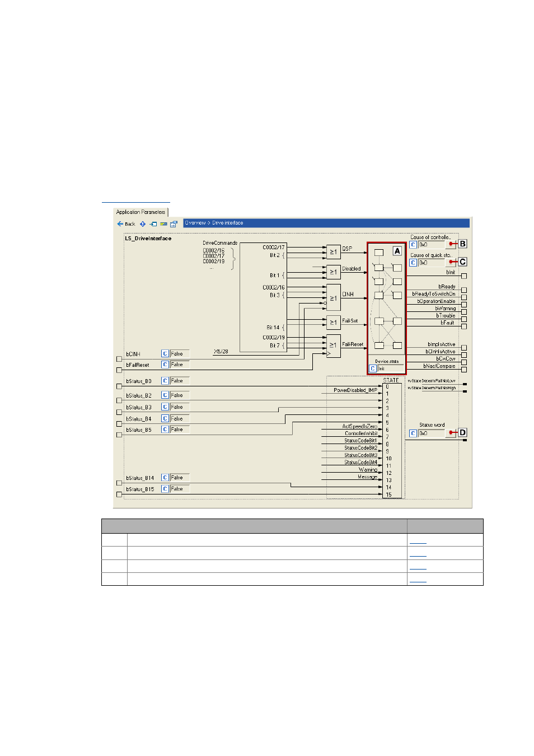
Task: Click the arrow-into-box toolbar icon
Action: (x=153, y=223)
